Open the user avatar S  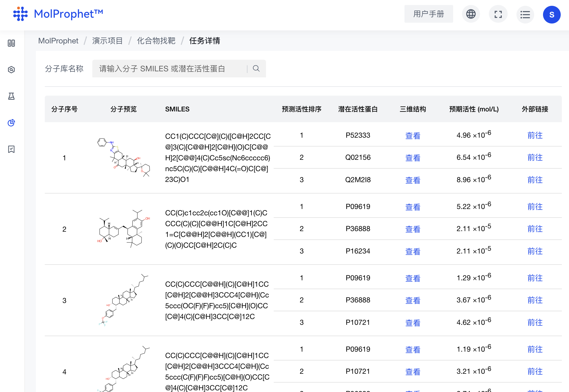click(552, 15)
